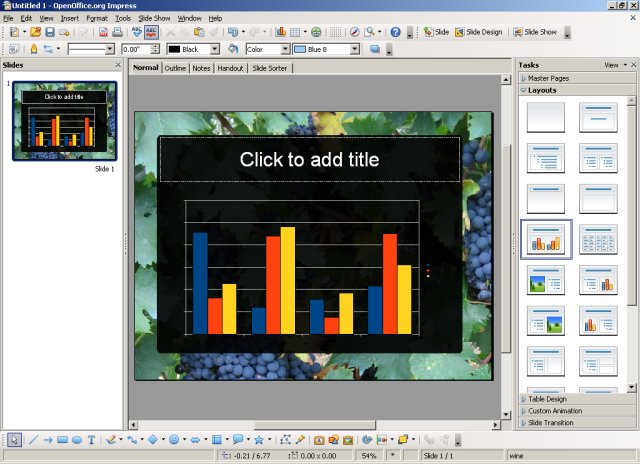This screenshot has width=640, height=464.
Task: Click the New document icon
Action: [x=14, y=32]
